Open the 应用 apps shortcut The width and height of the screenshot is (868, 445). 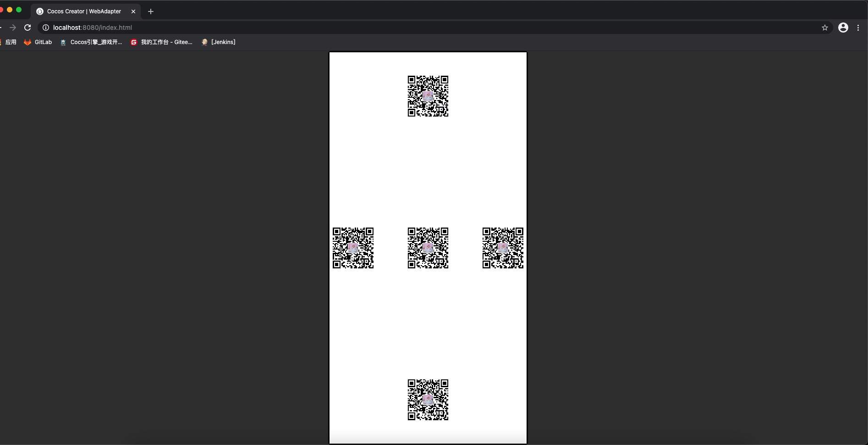tap(8, 42)
